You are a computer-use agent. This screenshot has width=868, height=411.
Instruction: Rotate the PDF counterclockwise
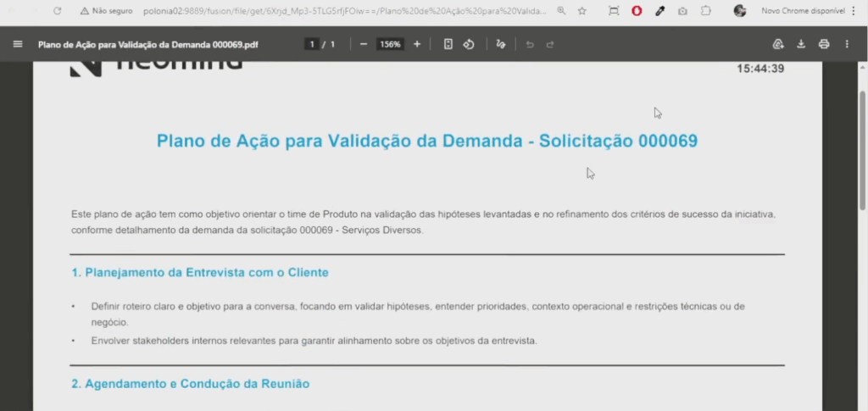coord(468,44)
